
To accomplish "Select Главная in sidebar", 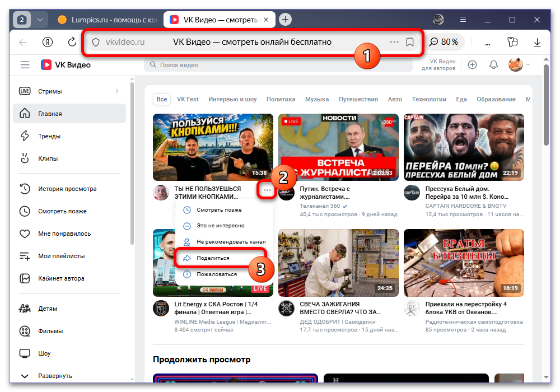I will point(69,114).
